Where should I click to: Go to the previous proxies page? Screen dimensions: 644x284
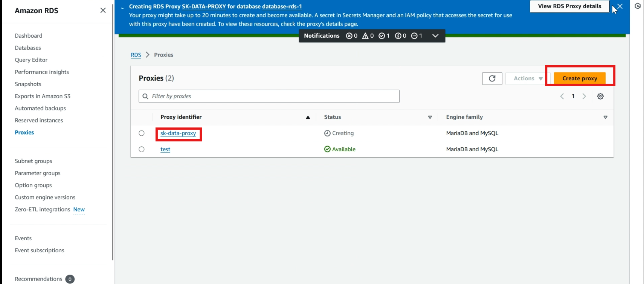point(562,96)
